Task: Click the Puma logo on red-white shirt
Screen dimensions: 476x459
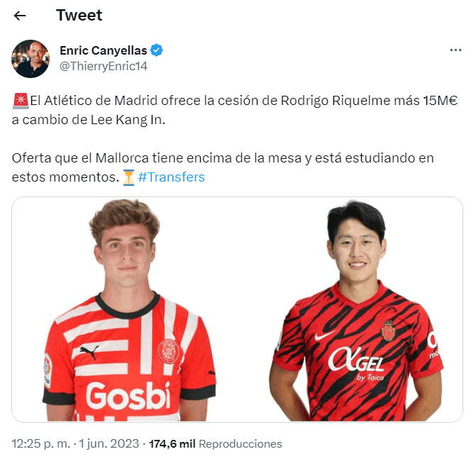Action: [x=89, y=352]
